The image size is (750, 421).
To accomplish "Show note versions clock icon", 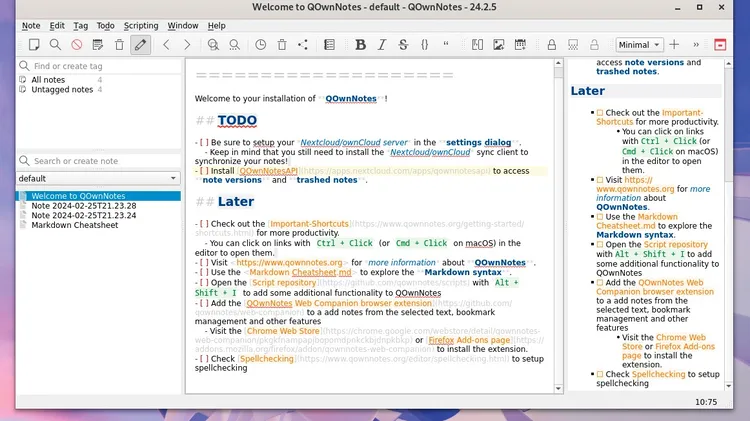I will 260,45.
